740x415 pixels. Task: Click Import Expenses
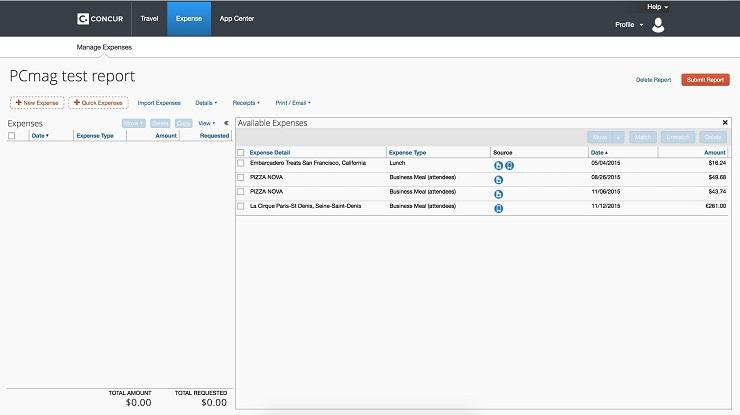tap(159, 103)
